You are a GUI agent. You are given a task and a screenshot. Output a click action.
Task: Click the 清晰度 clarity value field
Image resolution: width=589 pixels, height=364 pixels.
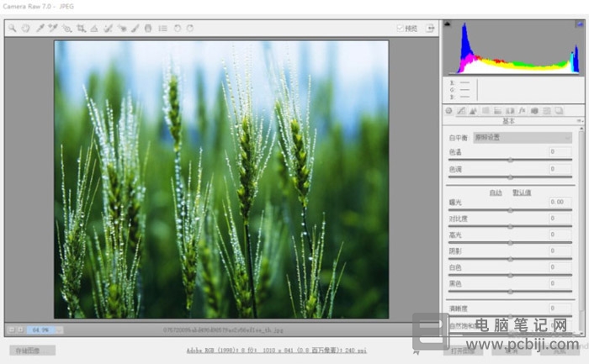(x=560, y=308)
